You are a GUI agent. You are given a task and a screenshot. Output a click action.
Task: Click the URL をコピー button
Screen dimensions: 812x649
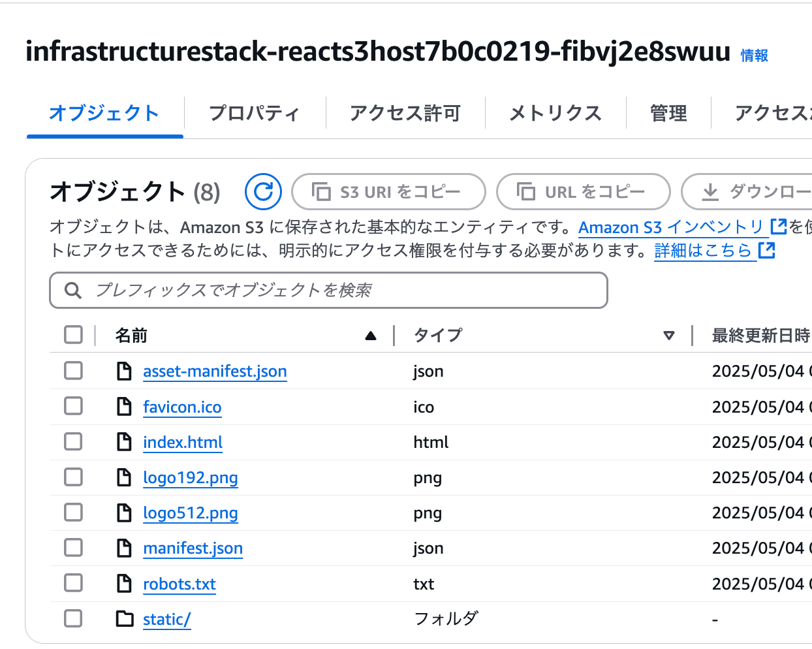(x=584, y=192)
